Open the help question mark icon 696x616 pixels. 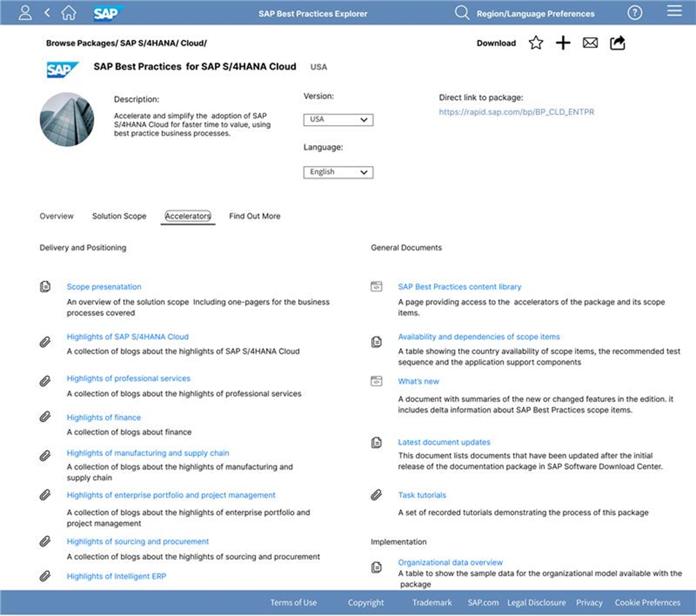click(635, 12)
